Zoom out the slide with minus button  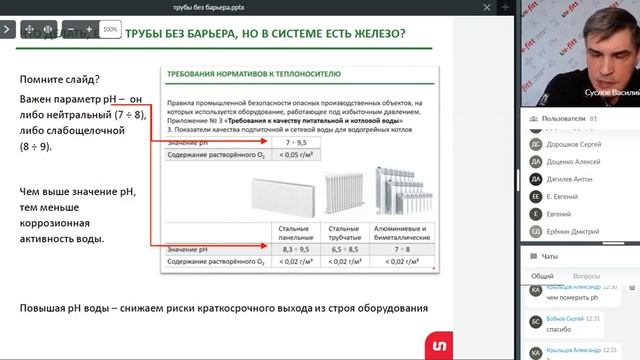[x=71, y=29]
